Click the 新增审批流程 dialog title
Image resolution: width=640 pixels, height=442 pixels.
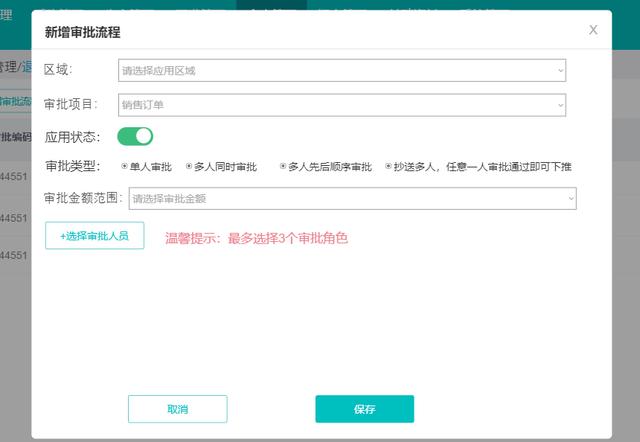pyautogui.click(x=82, y=32)
